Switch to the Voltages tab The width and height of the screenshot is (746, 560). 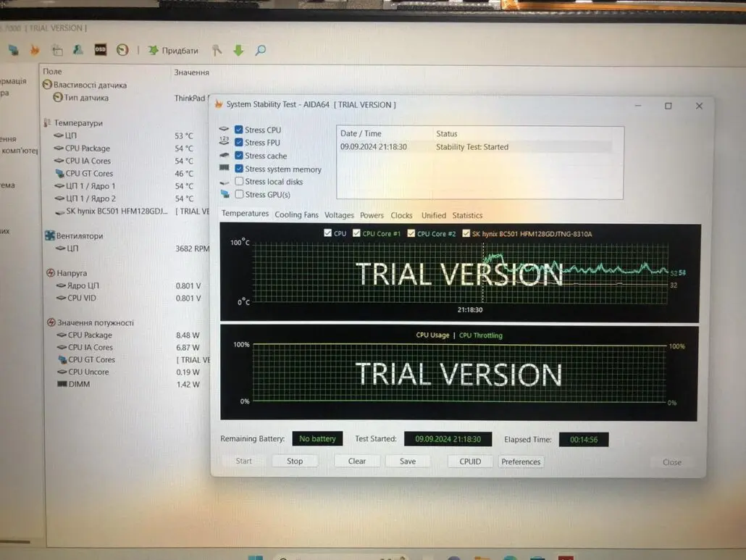(339, 215)
